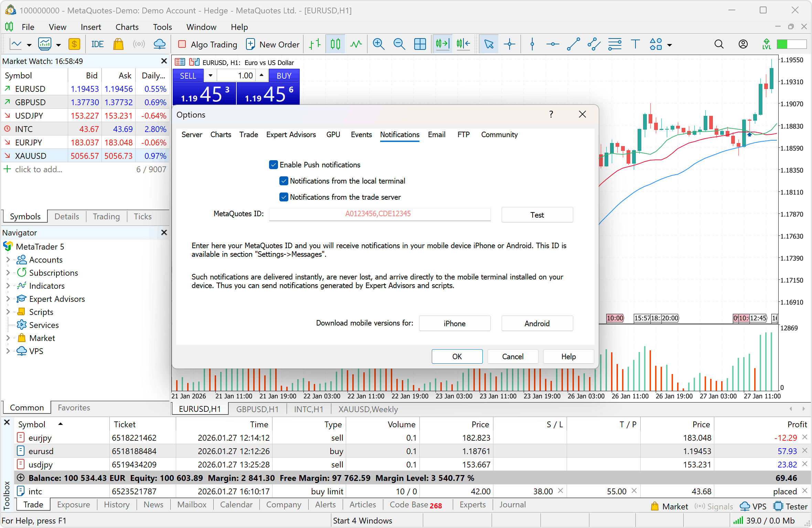Switch chart to candlestick display
The height and width of the screenshot is (528, 812).
point(335,44)
